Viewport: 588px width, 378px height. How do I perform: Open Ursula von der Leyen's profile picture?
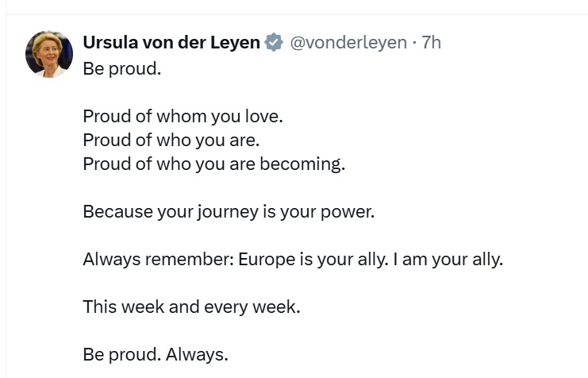pyautogui.click(x=49, y=54)
